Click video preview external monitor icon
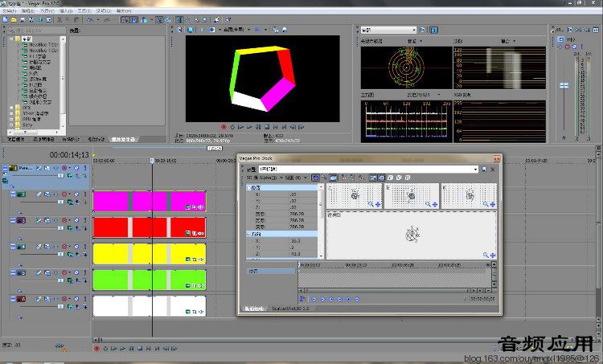 [x=191, y=30]
